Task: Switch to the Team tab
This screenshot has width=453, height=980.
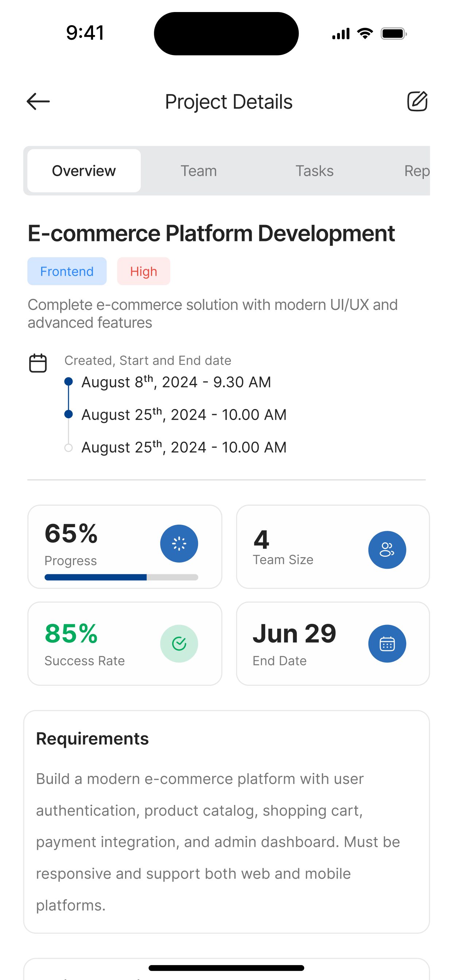Action: tap(199, 171)
